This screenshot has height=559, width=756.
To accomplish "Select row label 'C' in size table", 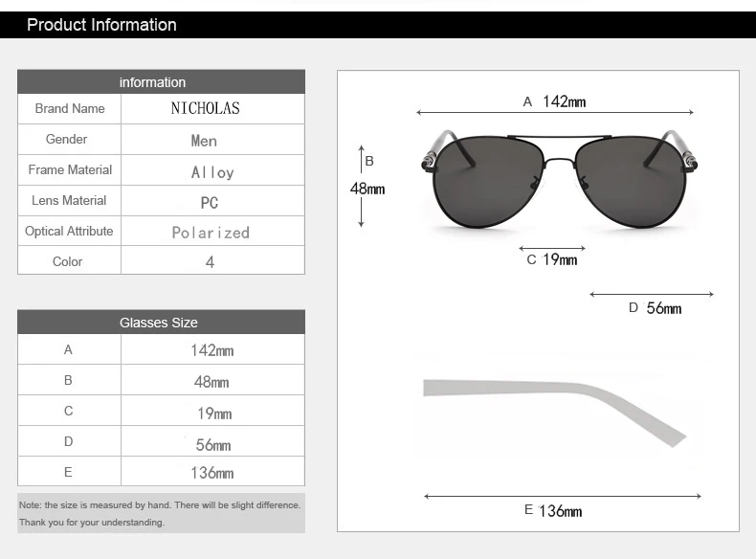I will coord(69,411).
